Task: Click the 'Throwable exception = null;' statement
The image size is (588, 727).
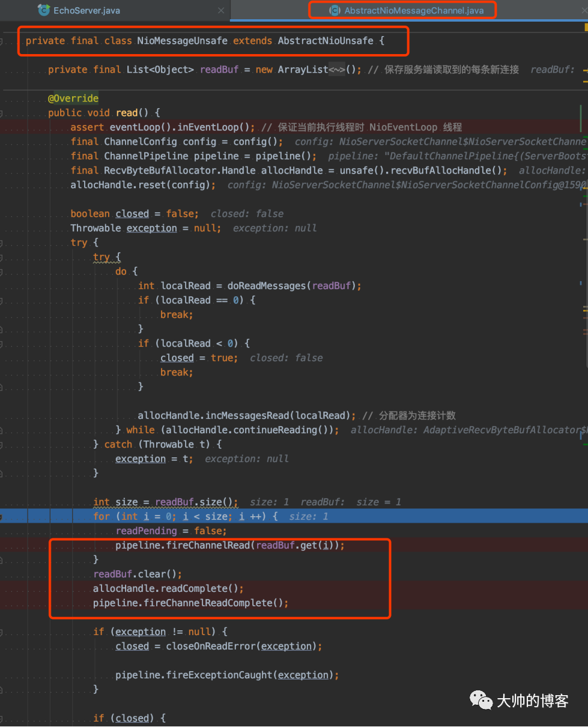Action: tap(145, 228)
